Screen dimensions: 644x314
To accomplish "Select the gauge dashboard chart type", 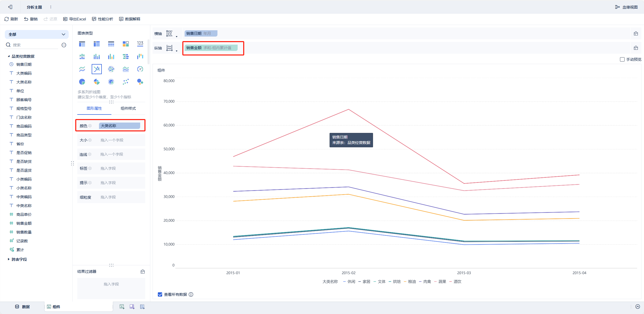I will pyautogui.click(x=140, y=69).
